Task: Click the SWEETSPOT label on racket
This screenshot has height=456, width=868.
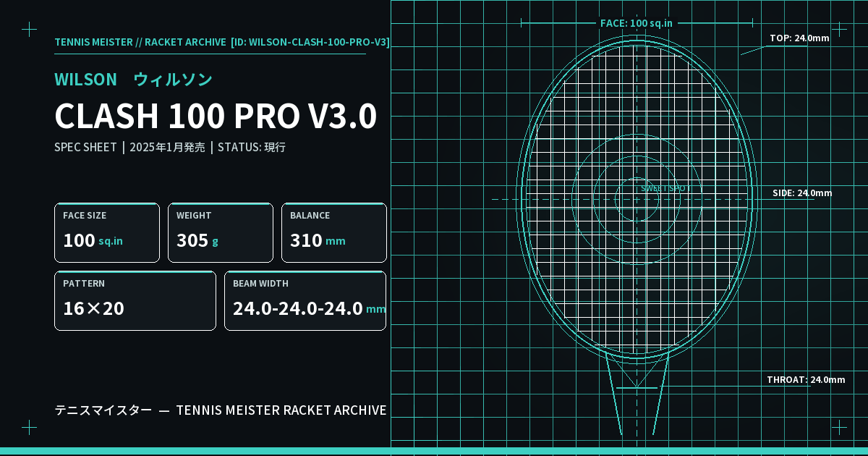Action: [666, 188]
